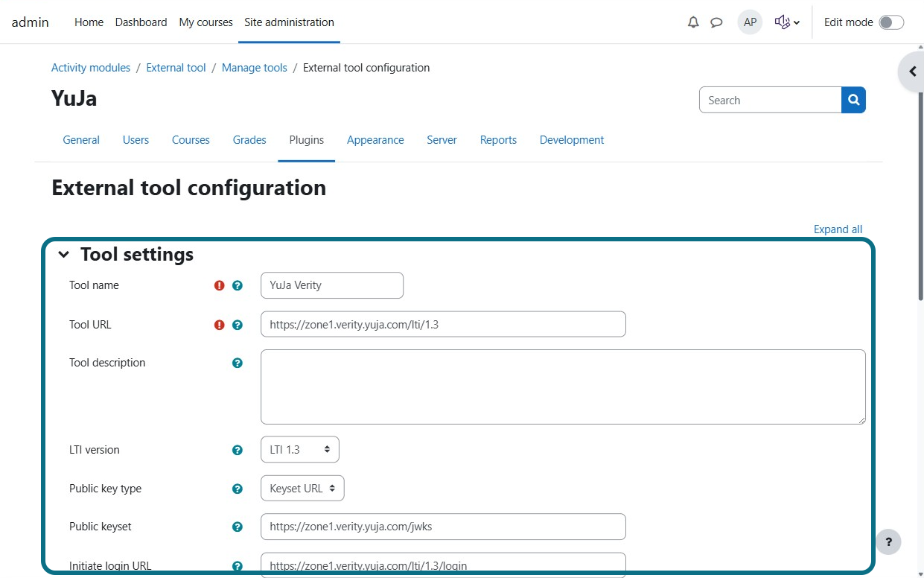Open help icon for Tool description
This screenshot has width=924, height=578.
click(x=238, y=363)
